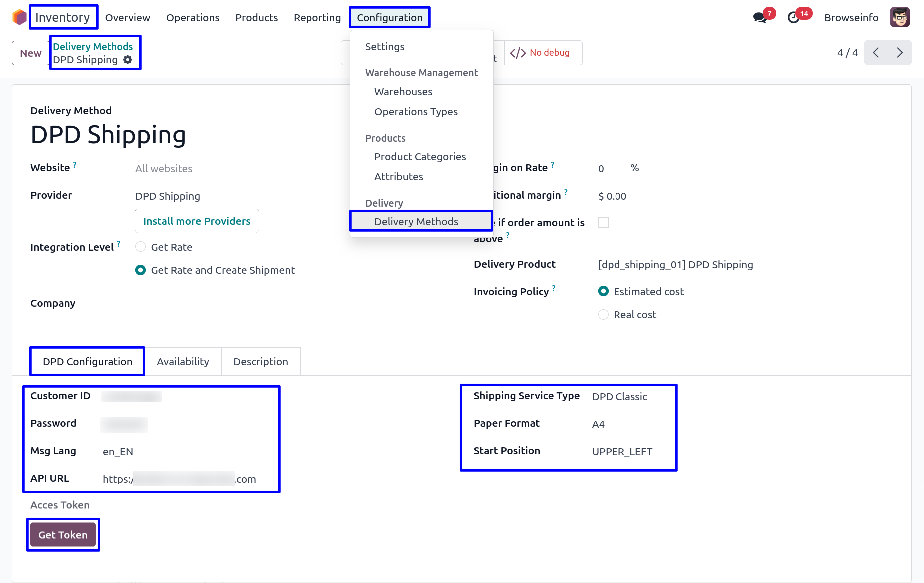Switch to the Availability tab

[x=183, y=362]
